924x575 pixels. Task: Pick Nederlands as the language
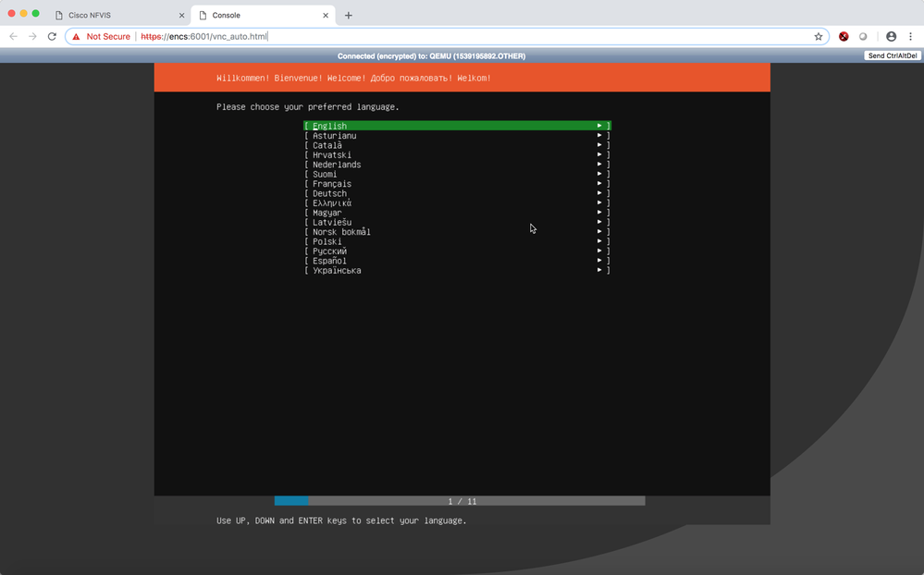pyautogui.click(x=457, y=165)
